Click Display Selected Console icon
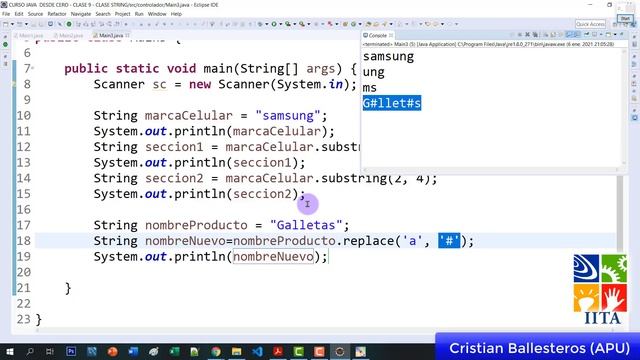Viewport: 640px width, 360px height. coord(594,35)
